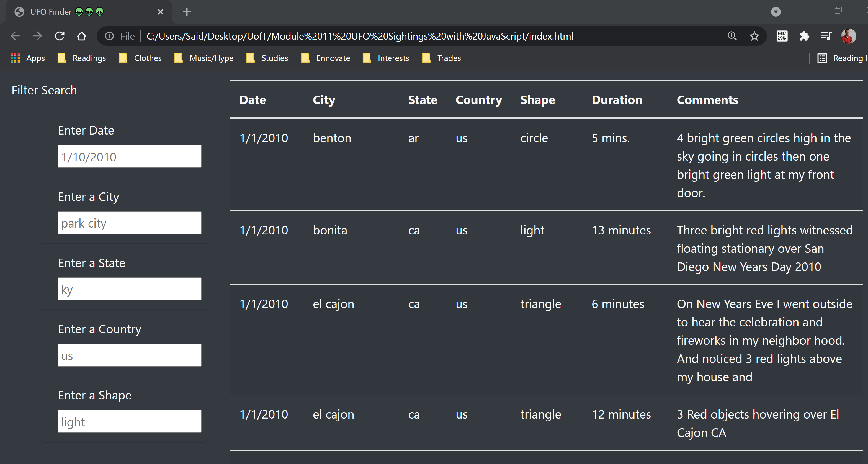This screenshot has height=464, width=868.
Task: Click the back navigation arrow
Action: [15, 36]
